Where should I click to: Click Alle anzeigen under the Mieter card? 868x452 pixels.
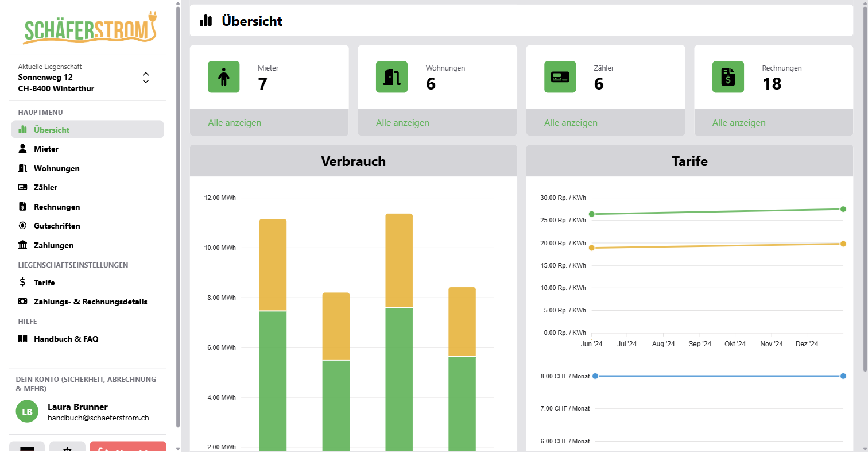234,123
